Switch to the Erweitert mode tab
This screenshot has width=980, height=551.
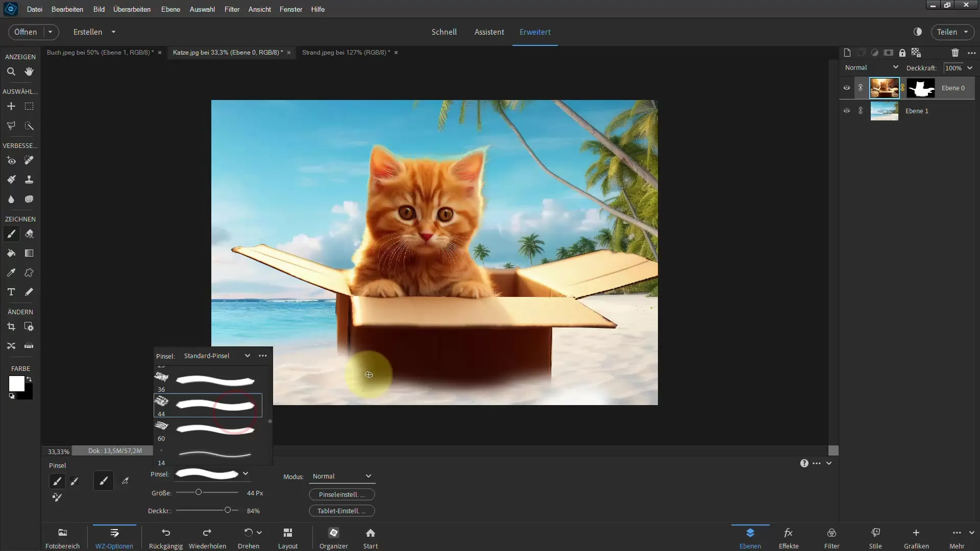click(x=535, y=32)
